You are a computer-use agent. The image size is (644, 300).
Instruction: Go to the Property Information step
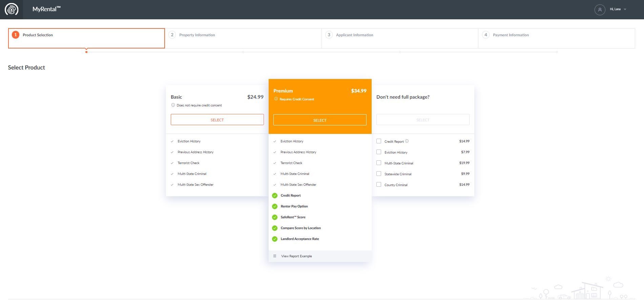243,38
